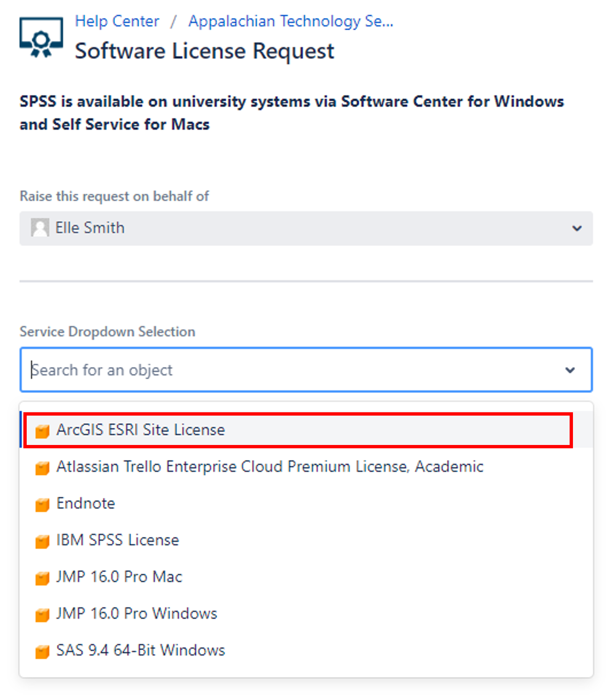Click the orange box icon beside IBM SPSS License
Screen dimensions: 616x698
[x=42, y=541]
